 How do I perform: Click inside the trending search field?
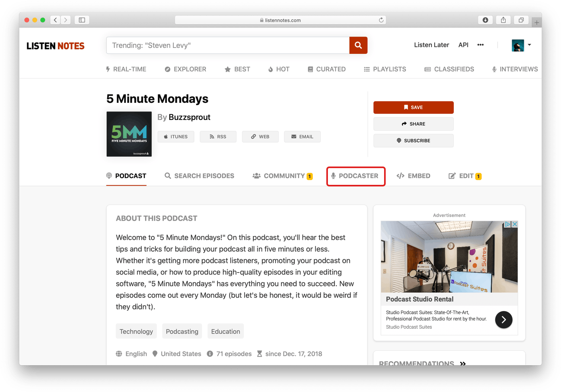pos(227,45)
